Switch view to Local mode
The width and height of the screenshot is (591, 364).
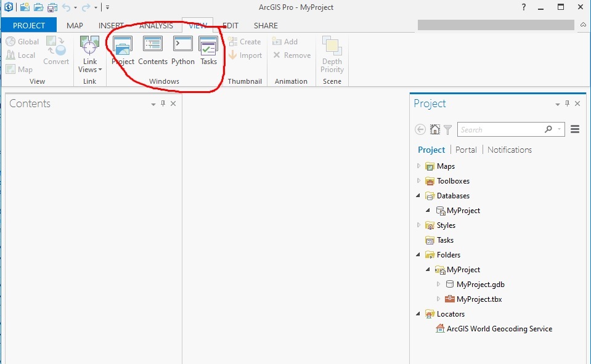coord(21,55)
